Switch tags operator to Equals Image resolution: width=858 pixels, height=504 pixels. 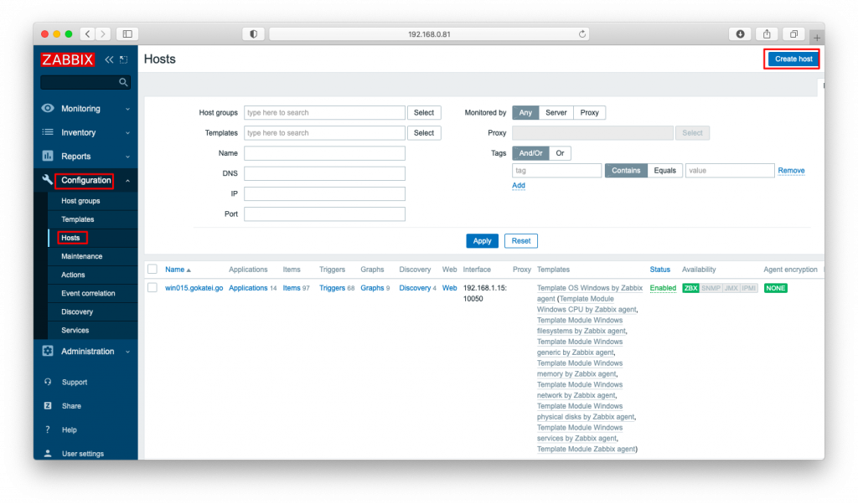click(x=664, y=170)
